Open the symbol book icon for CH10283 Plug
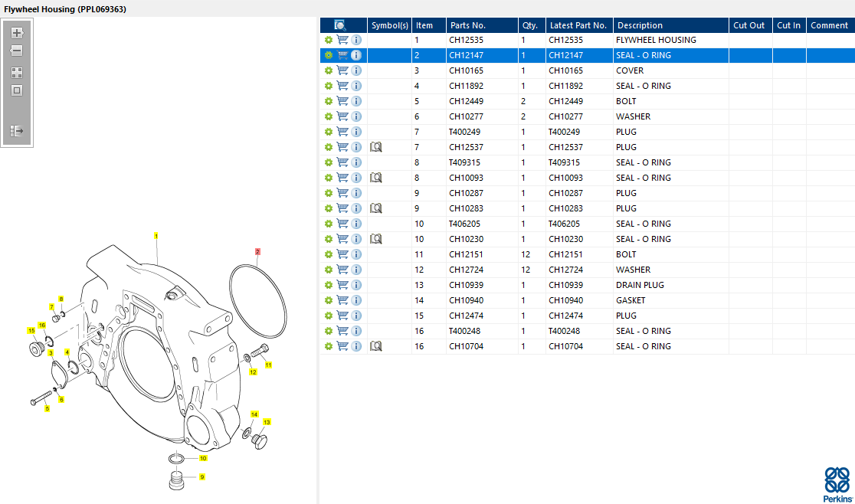Viewport: 855px width, 504px height. [375, 208]
